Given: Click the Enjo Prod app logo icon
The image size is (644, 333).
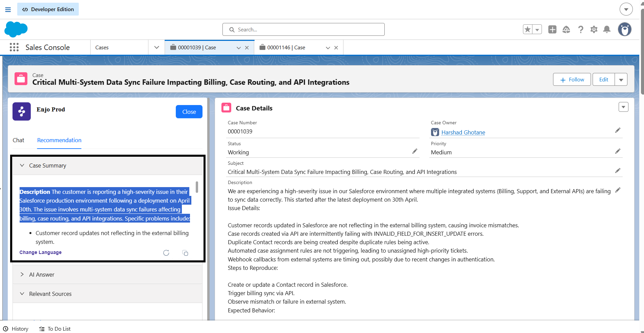Looking at the screenshot, I should 22,111.
